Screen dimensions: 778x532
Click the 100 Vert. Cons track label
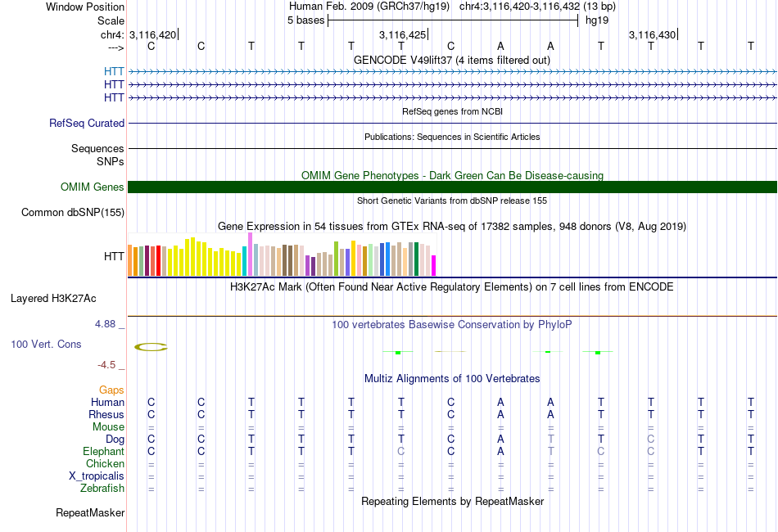[x=46, y=344]
